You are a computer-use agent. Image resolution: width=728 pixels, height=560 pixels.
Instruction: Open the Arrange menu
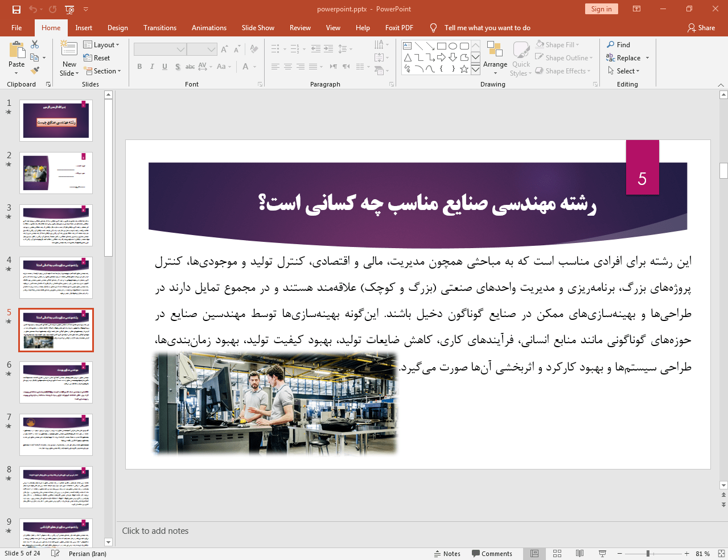495,57
